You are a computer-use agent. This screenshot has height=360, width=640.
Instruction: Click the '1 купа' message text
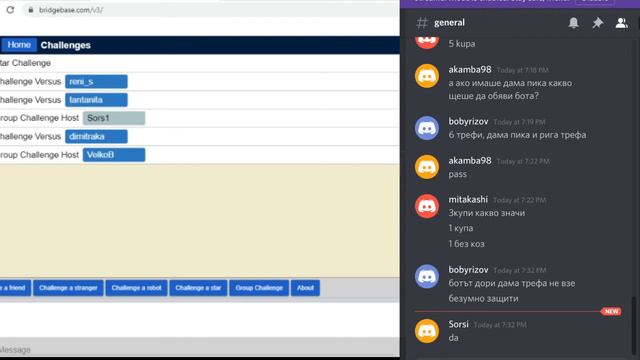coord(461,228)
